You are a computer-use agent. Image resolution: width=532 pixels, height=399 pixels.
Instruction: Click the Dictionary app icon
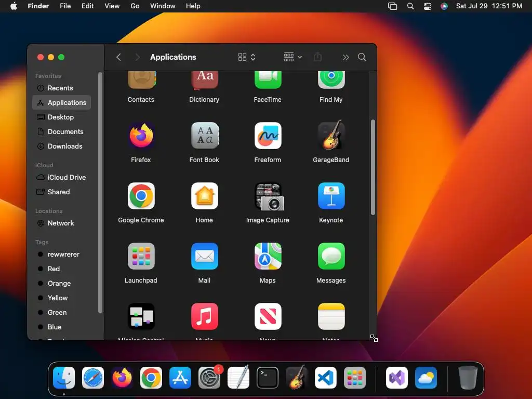205,81
